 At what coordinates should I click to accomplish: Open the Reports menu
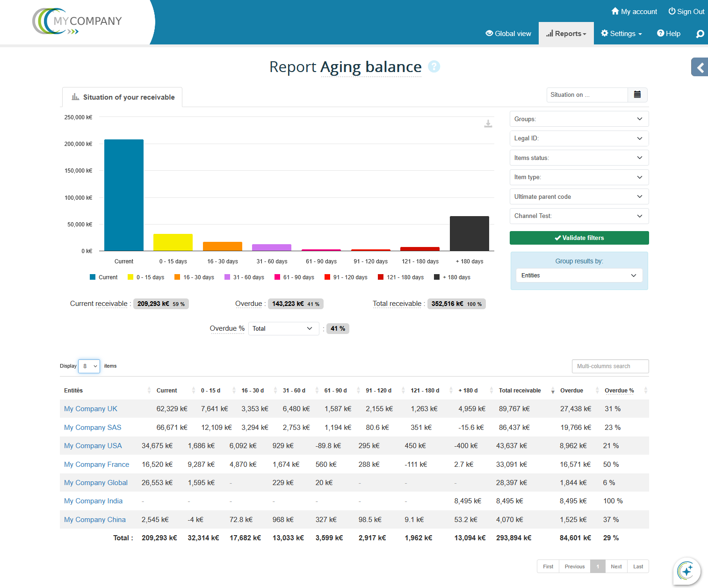click(566, 34)
